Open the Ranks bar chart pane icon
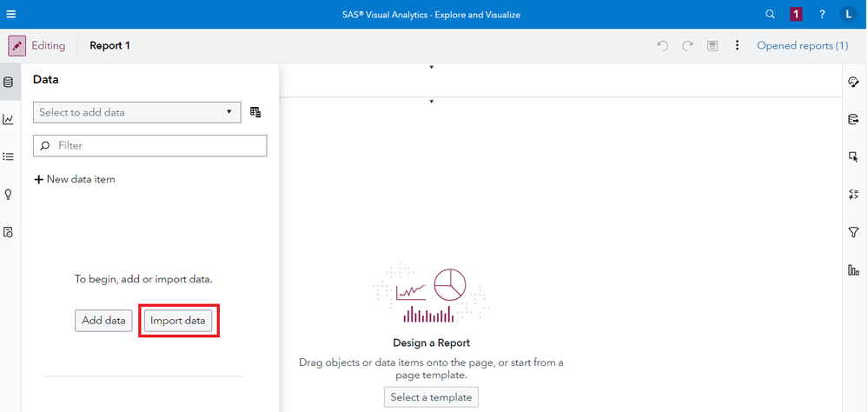Screen dimensions: 868x412 pyautogui.click(x=853, y=269)
